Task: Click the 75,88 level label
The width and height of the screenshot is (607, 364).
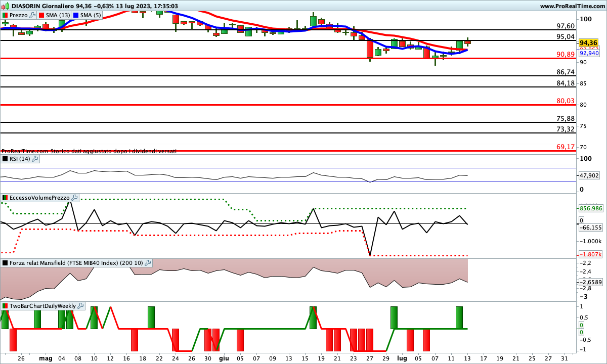Action: [x=566, y=119]
